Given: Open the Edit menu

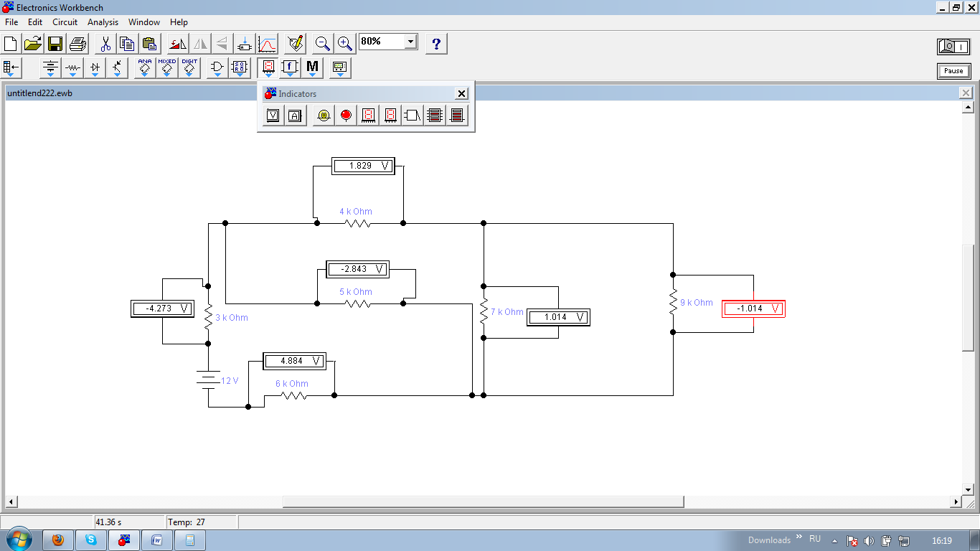Looking at the screenshot, I should pyautogui.click(x=35, y=22).
